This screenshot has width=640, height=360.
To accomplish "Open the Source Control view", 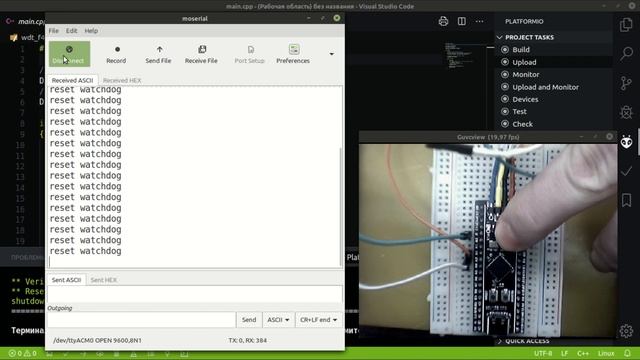I will pyautogui.click(x=626, y=83).
